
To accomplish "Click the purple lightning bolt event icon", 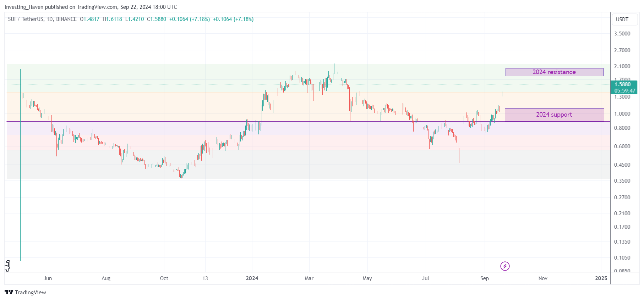I will [x=504, y=266].
